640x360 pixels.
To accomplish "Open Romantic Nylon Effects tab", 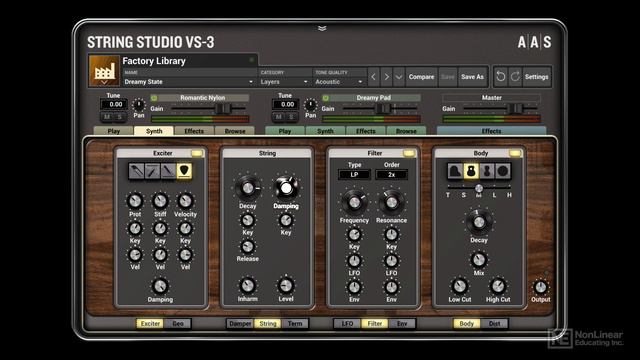I will pos(194,131).
